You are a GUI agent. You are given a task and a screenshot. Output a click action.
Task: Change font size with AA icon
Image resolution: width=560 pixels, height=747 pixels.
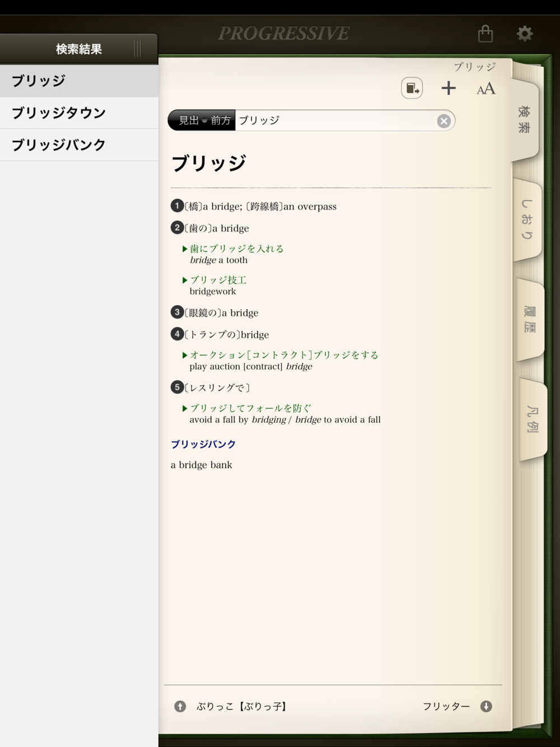tap(486, 88)
